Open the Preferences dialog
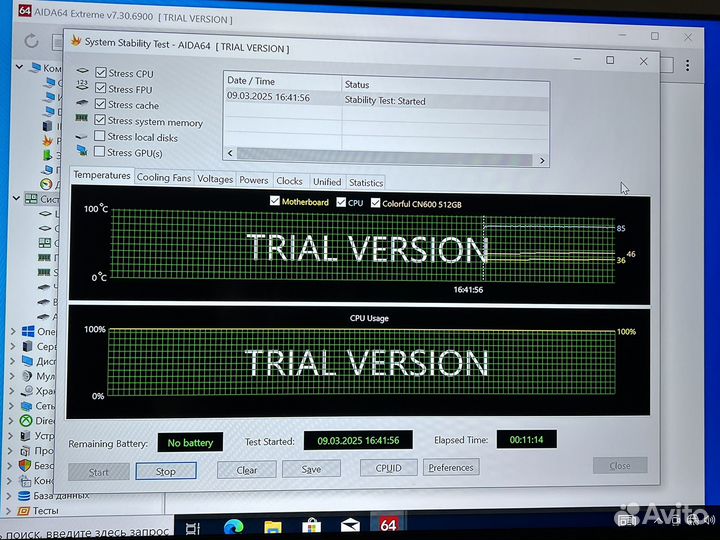The height and width of the screenshot is (540, 720). point(450,468)
